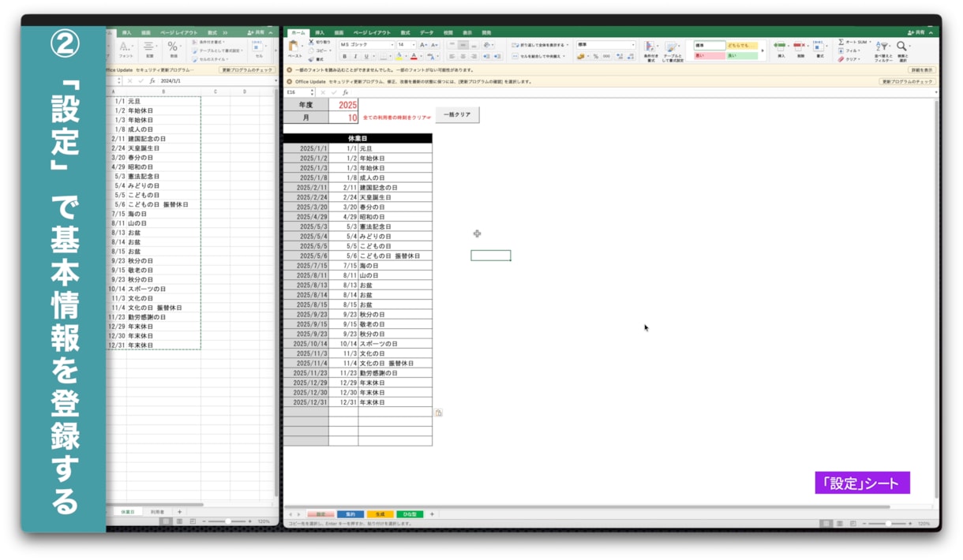Screen dimensions: 963x560
Task: Click the 削除 delete cells icon
Action: (x=799, y=46)
